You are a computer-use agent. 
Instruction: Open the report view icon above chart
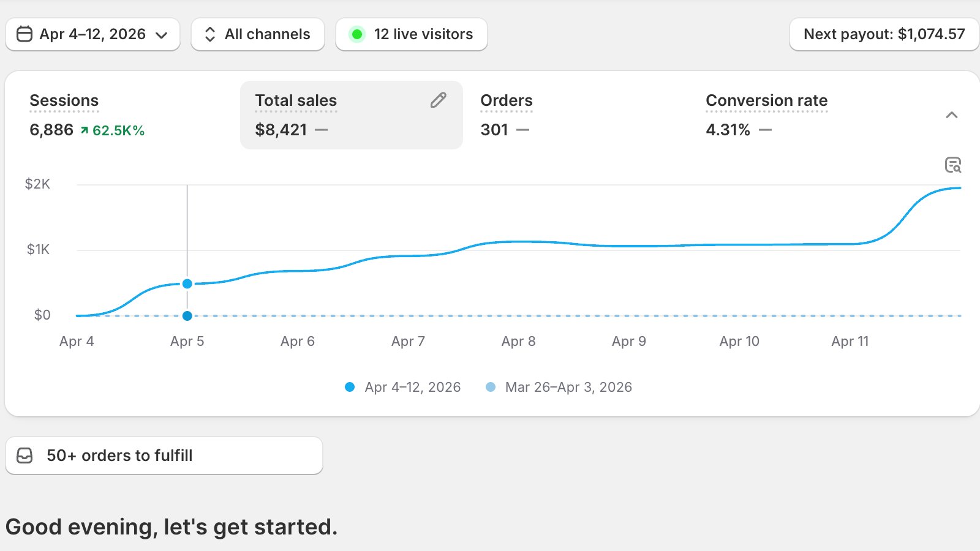click(x=952, y=165)
